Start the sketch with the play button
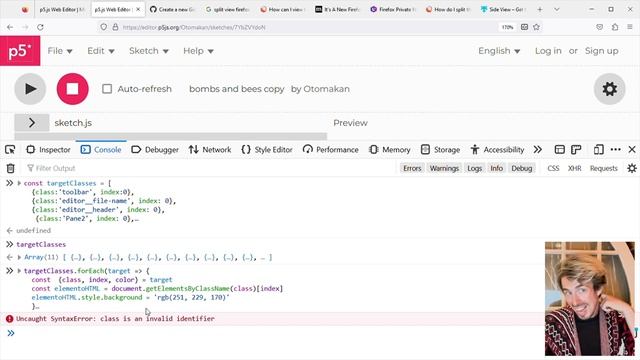This screenshot has height=360, width=640. [30, 89]
